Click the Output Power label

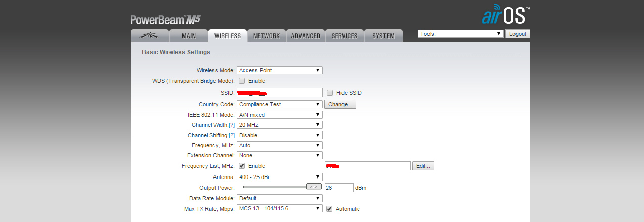click(x=217, y=188)
